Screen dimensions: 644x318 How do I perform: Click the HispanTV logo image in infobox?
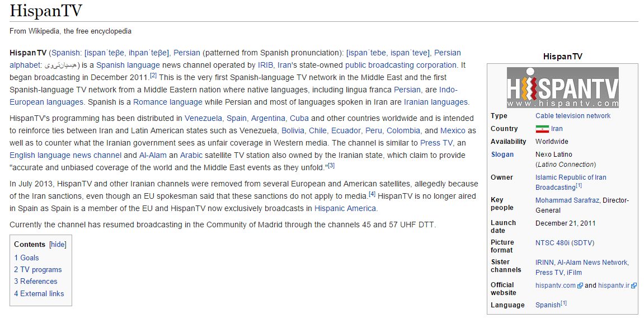[562, 87]
